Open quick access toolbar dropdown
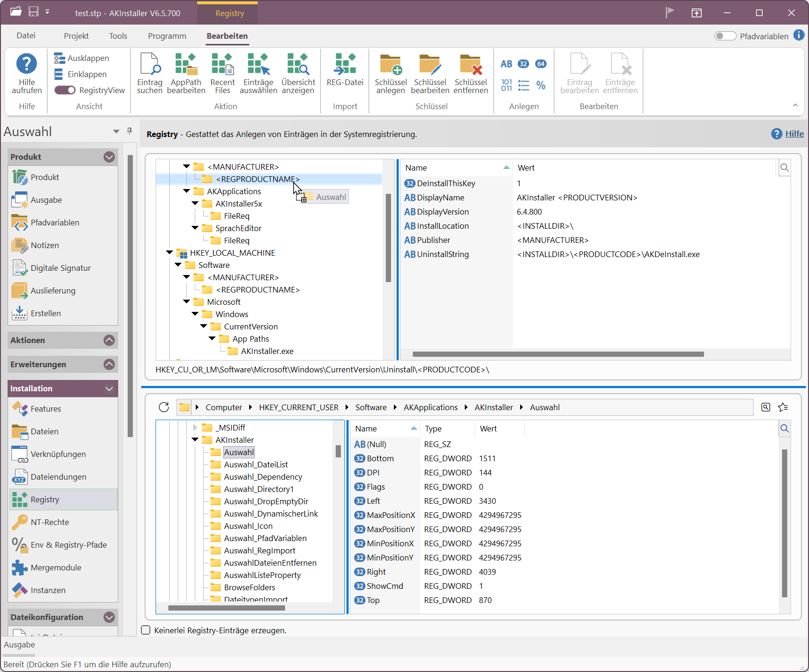The image size is (809, 672). coord(47,12)
